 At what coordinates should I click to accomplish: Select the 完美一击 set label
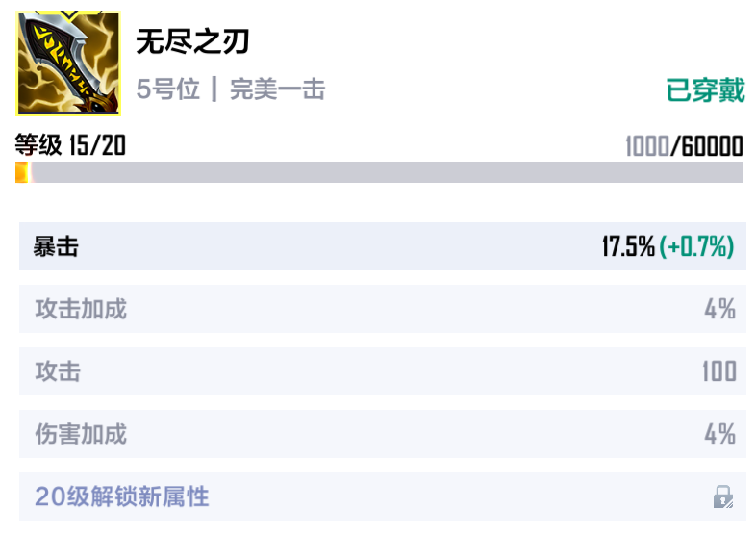click(278, 89)
